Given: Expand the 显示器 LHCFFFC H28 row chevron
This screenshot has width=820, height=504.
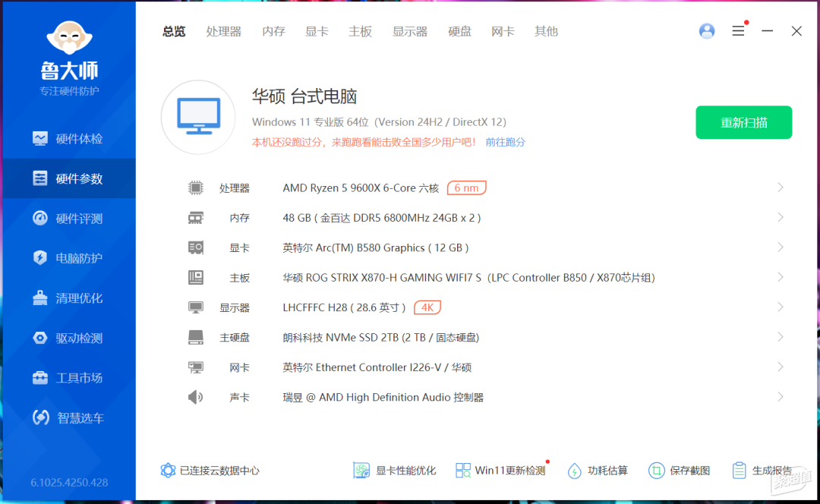Looking at the screenshot, I should [x=781, y=307].
